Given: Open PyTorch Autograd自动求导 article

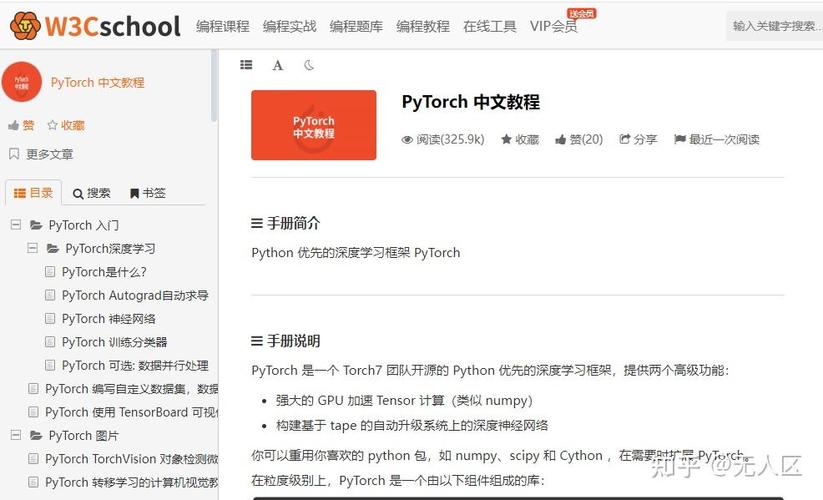Looking at the screenshot, I should pos(135,295).
